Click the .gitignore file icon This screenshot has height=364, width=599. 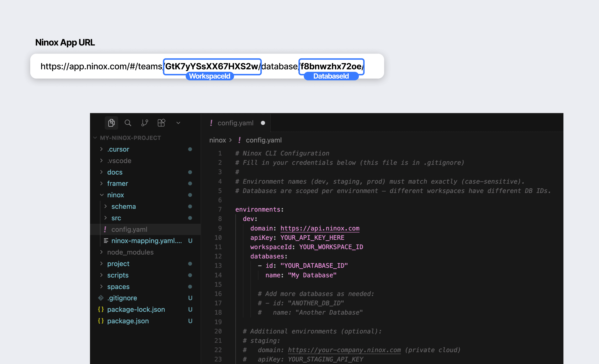[x=101, y=298]
